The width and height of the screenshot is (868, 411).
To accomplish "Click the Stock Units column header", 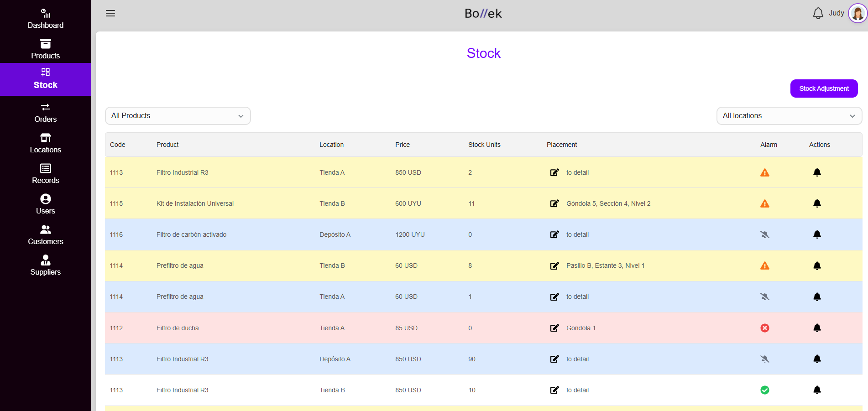I will tap(484, 145).
